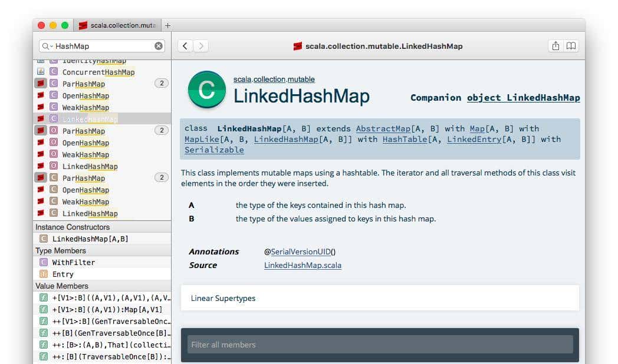Click the brown C icon beside OpenHashMap
The height and width of the screenshot is (364, 618).
click(54, 189)
